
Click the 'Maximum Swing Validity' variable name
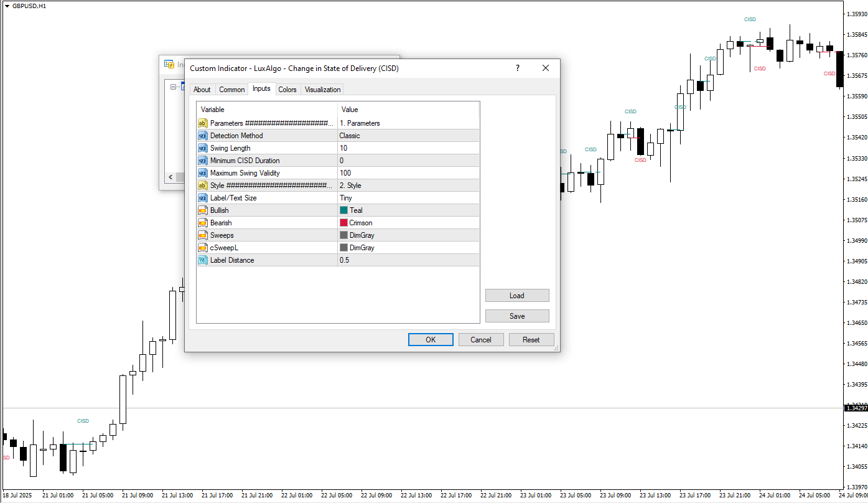pos(245,173)
